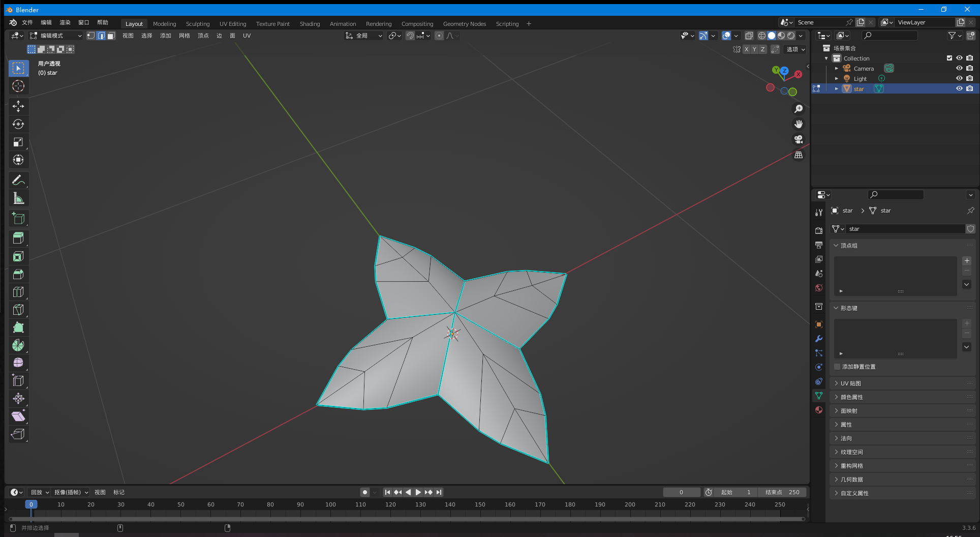Select the Shrink/Fatten tool
Screen dimensions: 980x537
tap(18, 398)
